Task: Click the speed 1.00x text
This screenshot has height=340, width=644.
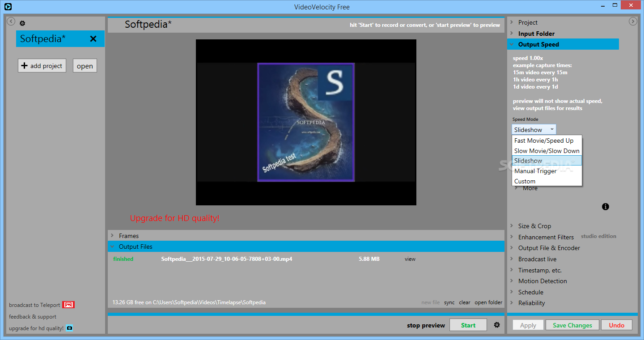Action: coord(528,58)
